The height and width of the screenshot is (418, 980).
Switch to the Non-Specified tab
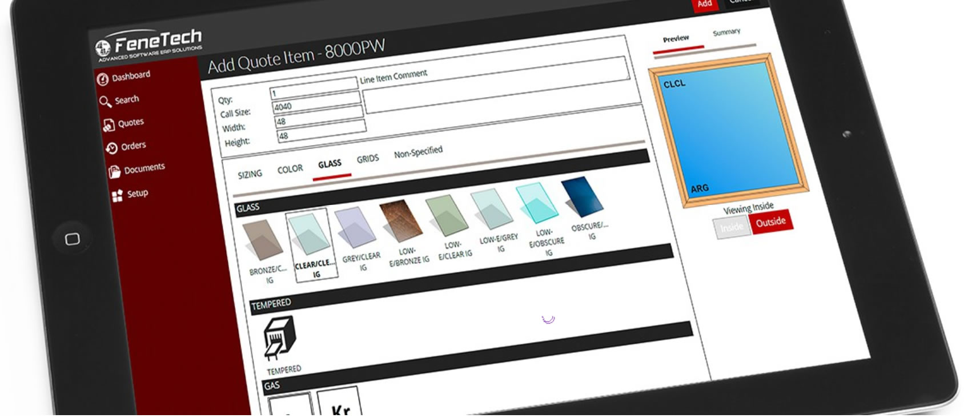(418, 152)
